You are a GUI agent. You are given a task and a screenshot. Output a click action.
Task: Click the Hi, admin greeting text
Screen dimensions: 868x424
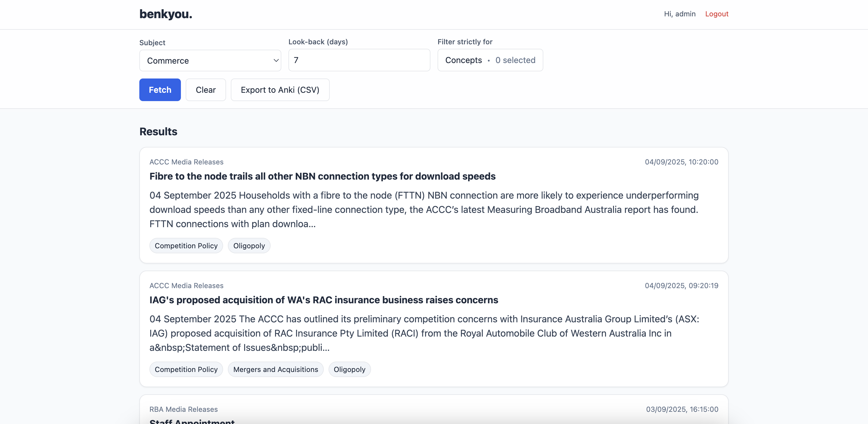tap(679, 14)
